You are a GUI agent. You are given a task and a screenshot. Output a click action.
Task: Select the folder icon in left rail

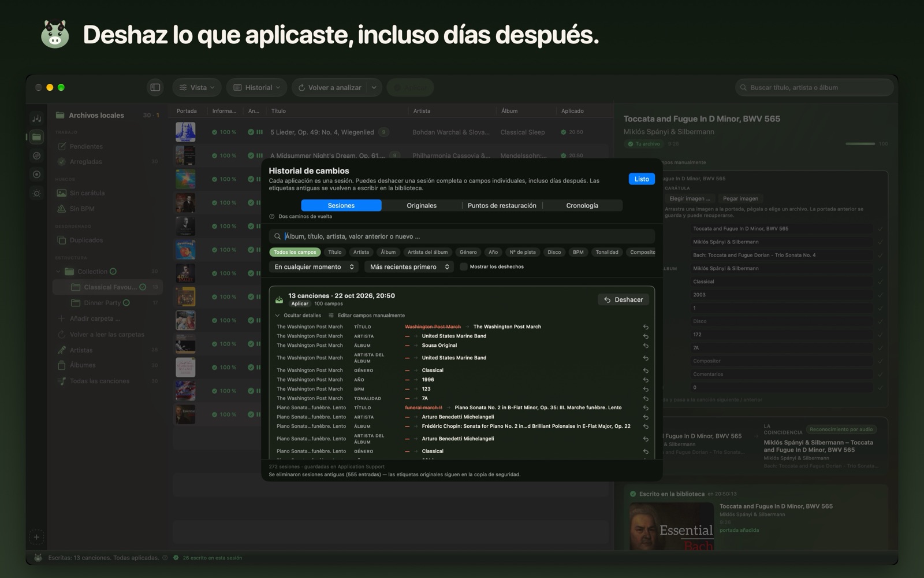[36, 137]
